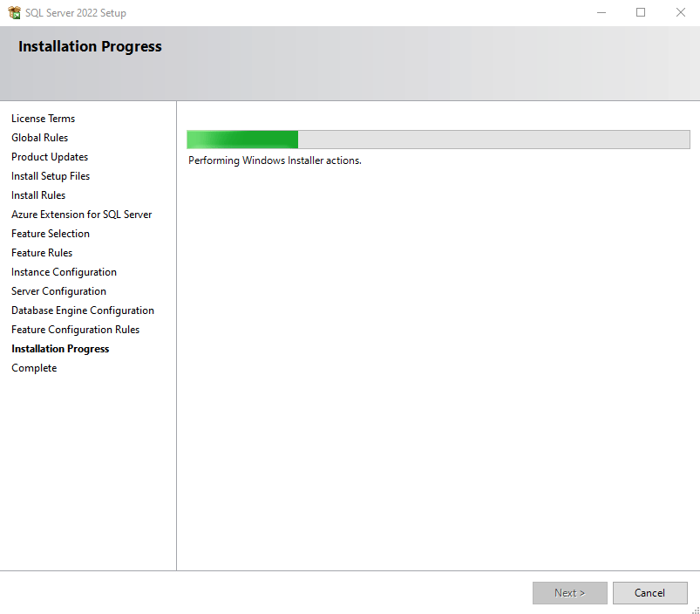Maximize the SQL Server 2022 Setup window
The width and height of the screenshot is (700, 614).
point(641,12)
